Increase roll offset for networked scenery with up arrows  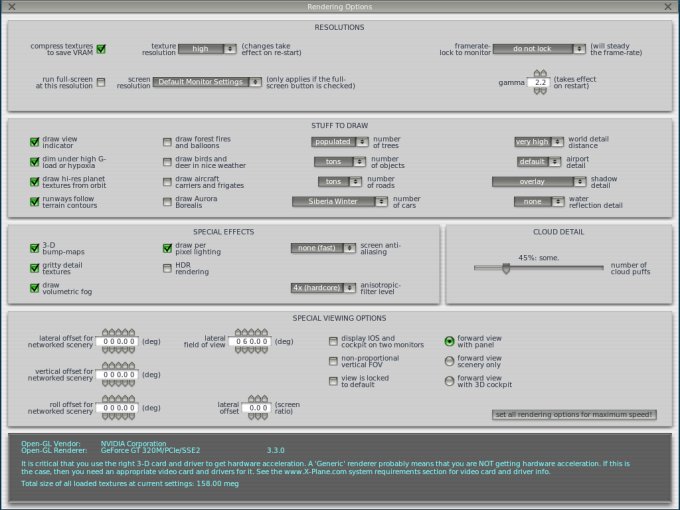118,399
